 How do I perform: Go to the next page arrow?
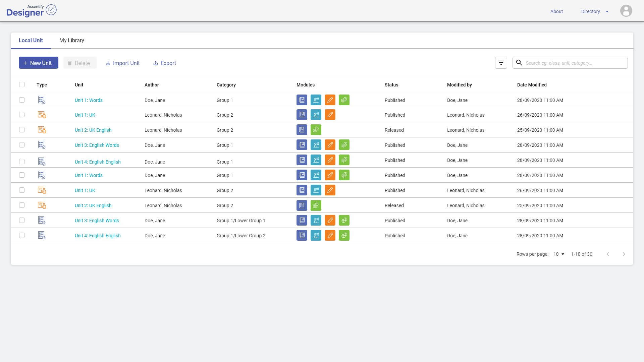pyautogui.click(x=624, y=254)
